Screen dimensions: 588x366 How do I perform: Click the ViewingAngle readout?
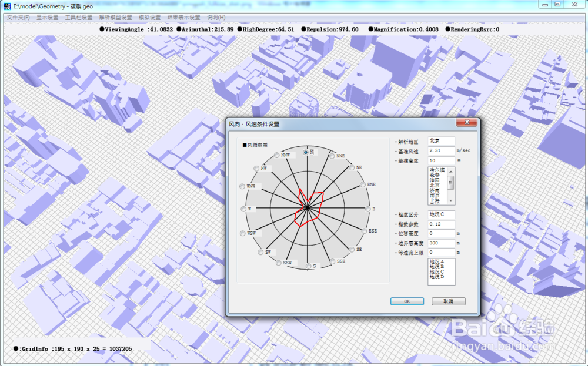tap(136, 29)
